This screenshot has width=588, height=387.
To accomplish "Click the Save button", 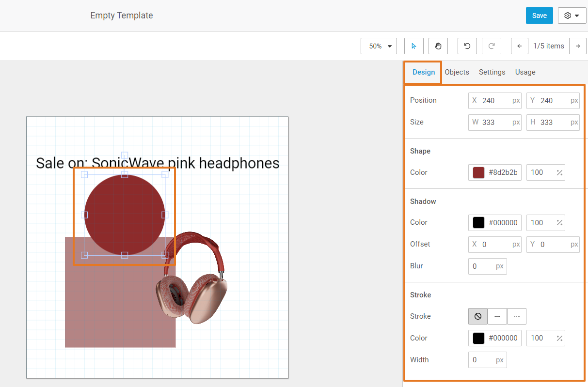I will (x=539, y=15).
